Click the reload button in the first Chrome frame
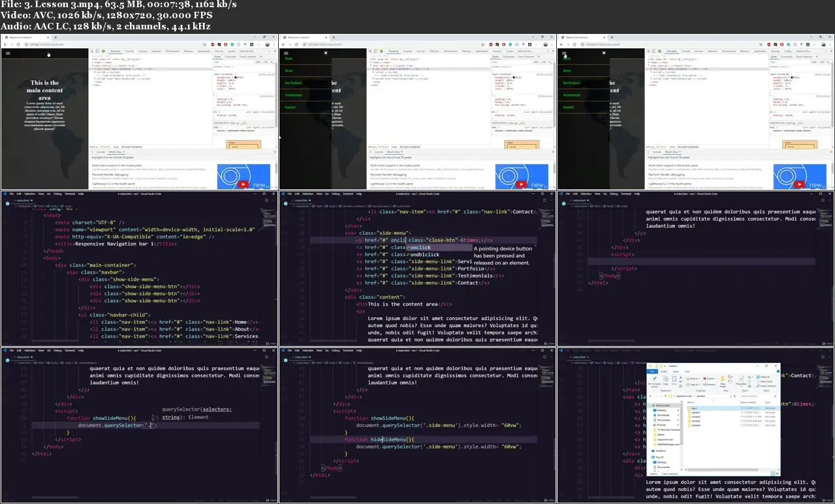The image size is (835, 504). (x=18, y=44)
